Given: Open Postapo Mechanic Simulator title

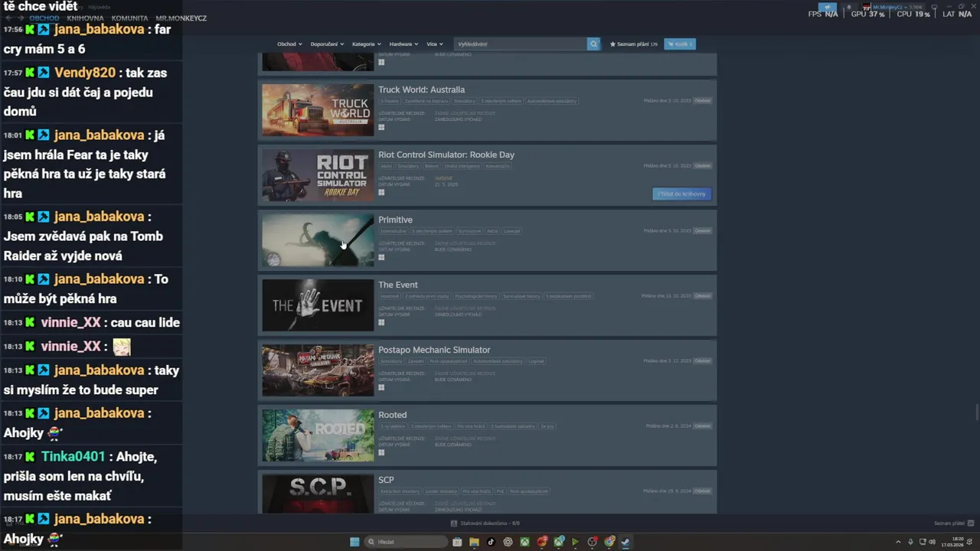Looking at the screenshot, I should pyautogui.click(x=434, y=350).
